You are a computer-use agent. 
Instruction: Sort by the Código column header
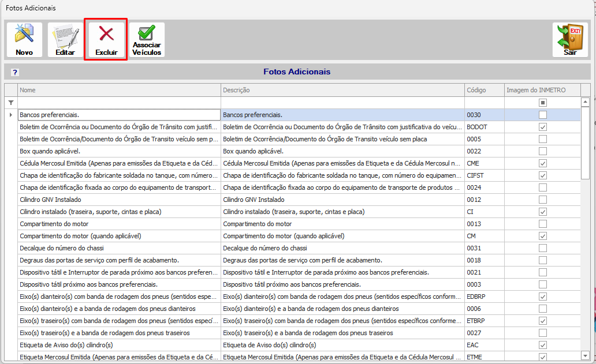click(x=484, y=90)
